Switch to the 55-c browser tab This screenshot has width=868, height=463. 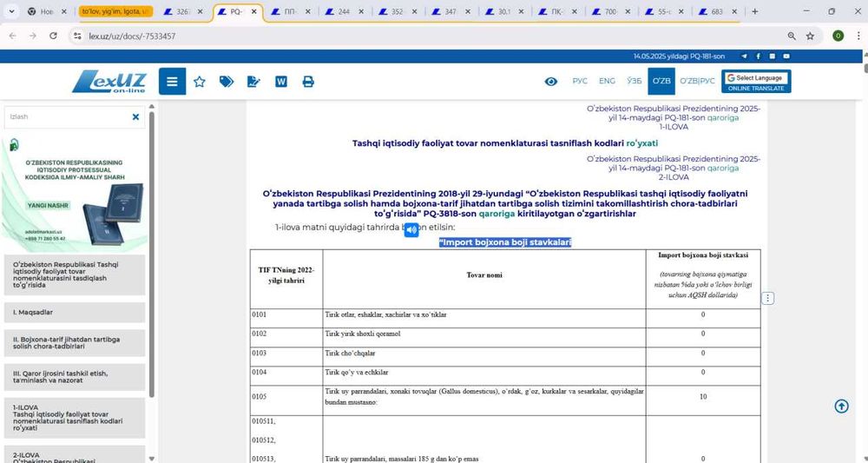[x=664, y=11]
